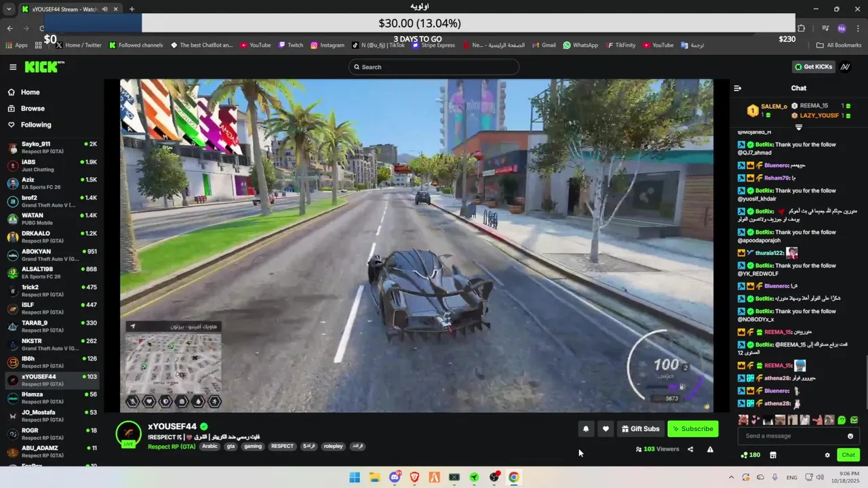Follow the channel with the heart icon
Viewport: 868px width, 488px height.
tap(606, 428)
